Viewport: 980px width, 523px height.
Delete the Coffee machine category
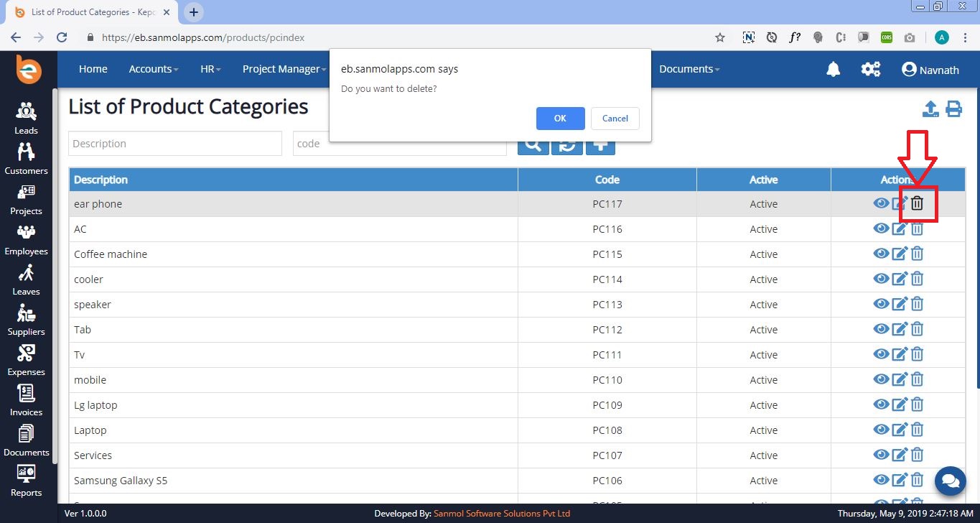pos(917,254)
